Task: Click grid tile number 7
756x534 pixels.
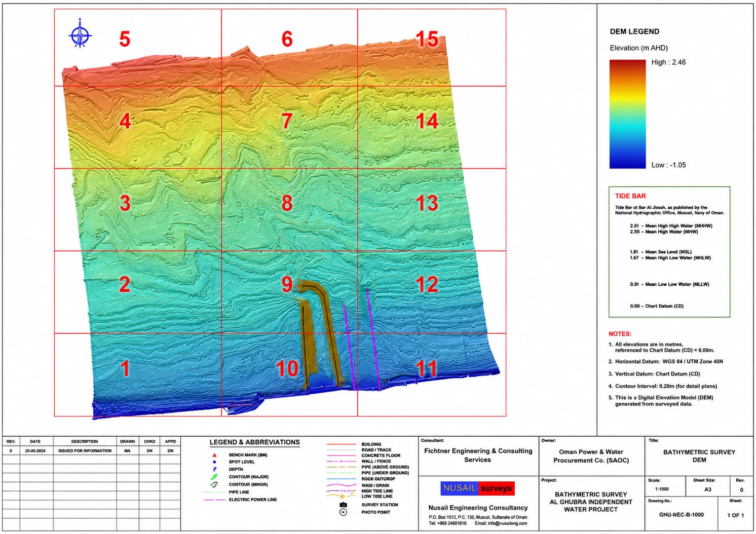Action: pos(287,121)
